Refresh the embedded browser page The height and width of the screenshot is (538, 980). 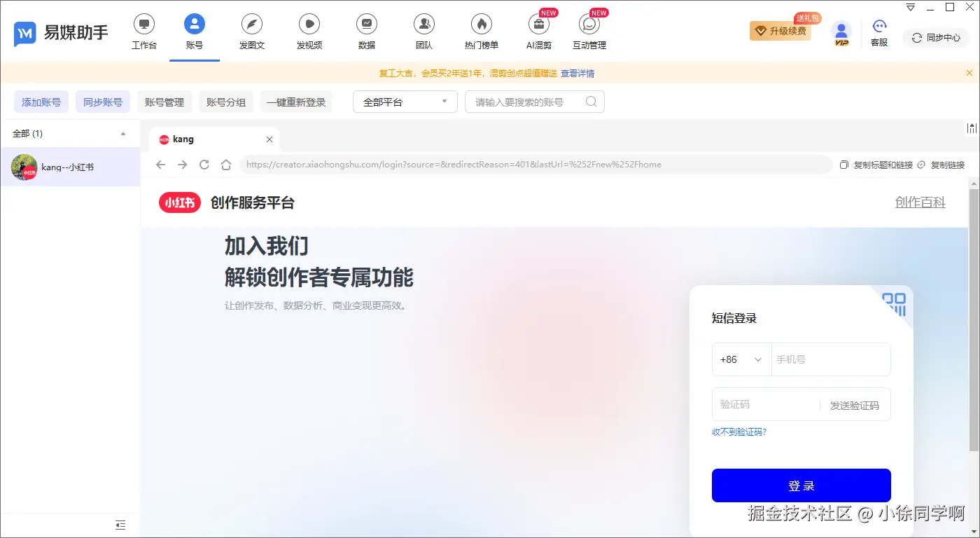click(204, 164)
